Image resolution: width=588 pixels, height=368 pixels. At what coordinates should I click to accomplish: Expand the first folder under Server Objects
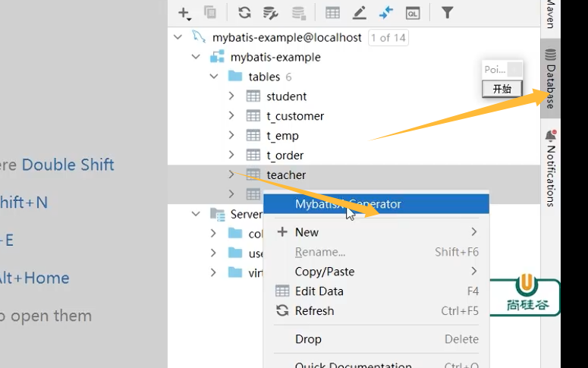pyautogui.click(x=213, y=234)
